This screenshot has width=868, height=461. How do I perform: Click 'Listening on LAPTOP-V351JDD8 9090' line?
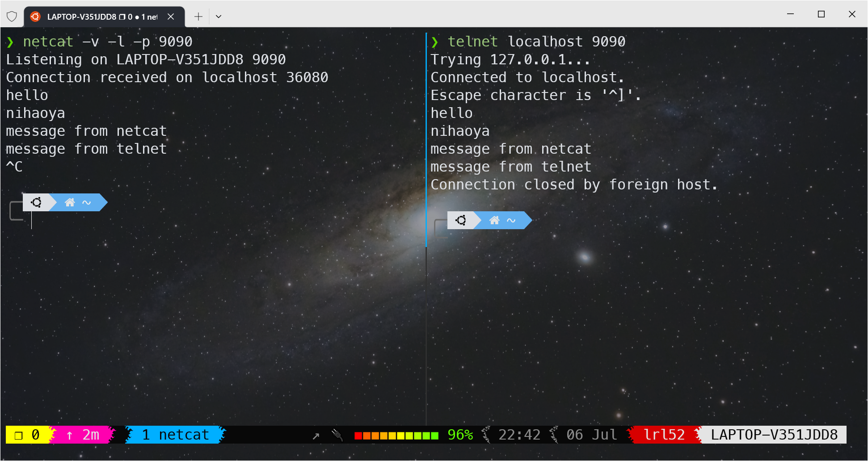pyautogui.click(x=146, y=59)
